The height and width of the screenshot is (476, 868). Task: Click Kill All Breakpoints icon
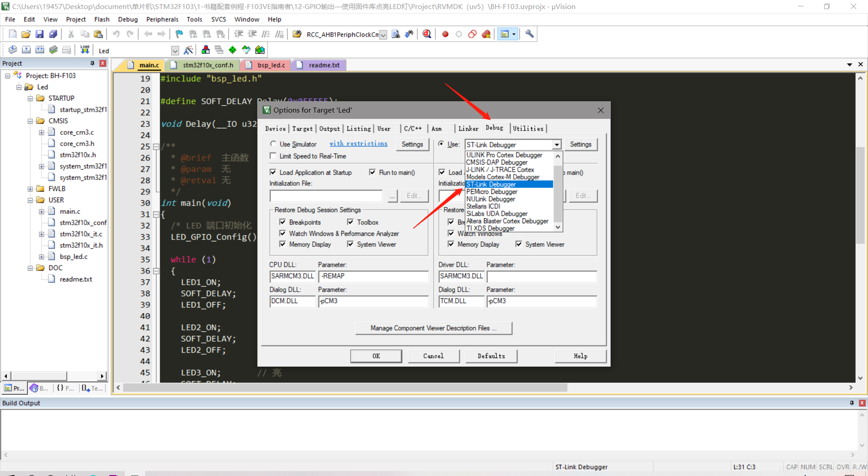point(486,34)
